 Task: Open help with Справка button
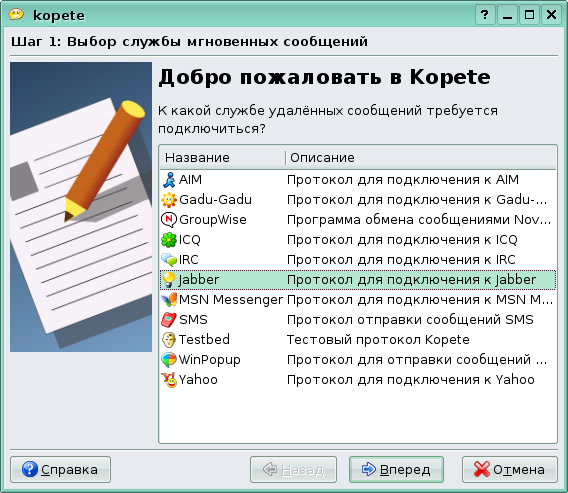point(60,469)
